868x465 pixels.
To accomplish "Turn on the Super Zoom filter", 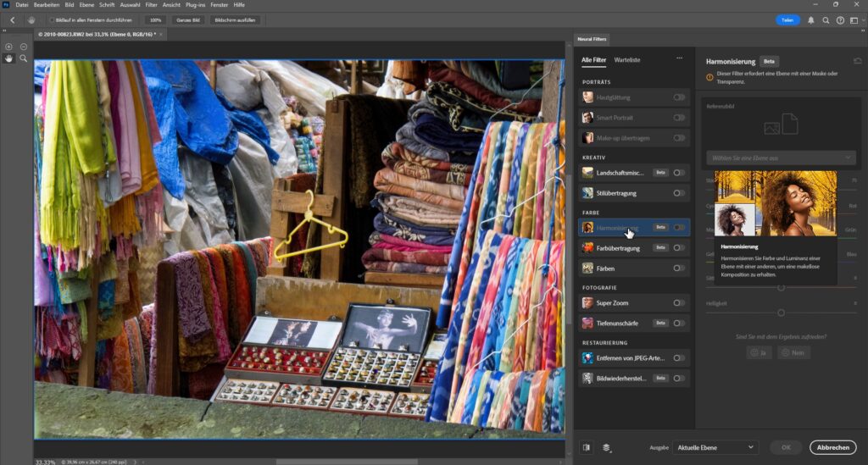I will tap(679, 302).
